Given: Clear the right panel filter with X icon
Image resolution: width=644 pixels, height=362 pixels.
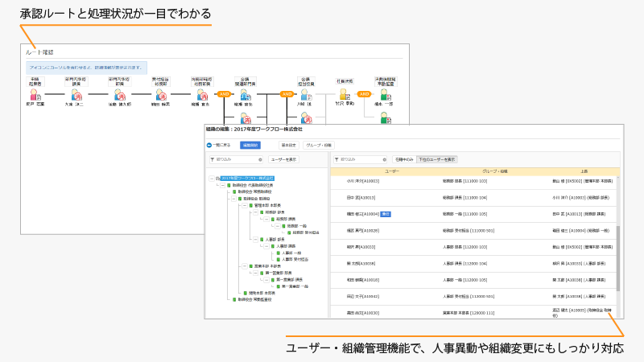Looking at the screenshot, I should (x=386, y=159).
